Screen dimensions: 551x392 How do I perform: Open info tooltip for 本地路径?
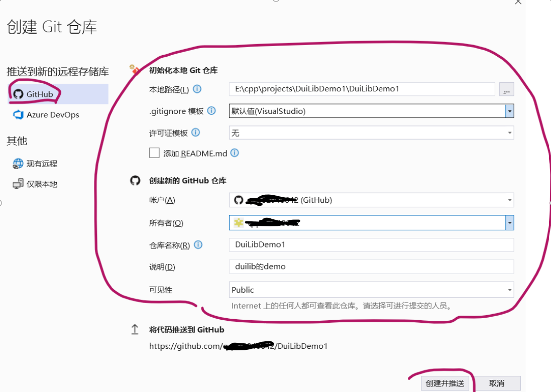[197, 89]
